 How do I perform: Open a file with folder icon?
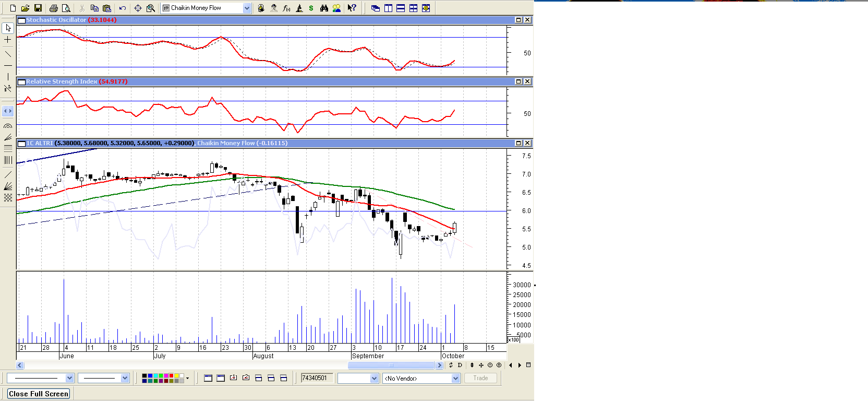coord(25,8)
